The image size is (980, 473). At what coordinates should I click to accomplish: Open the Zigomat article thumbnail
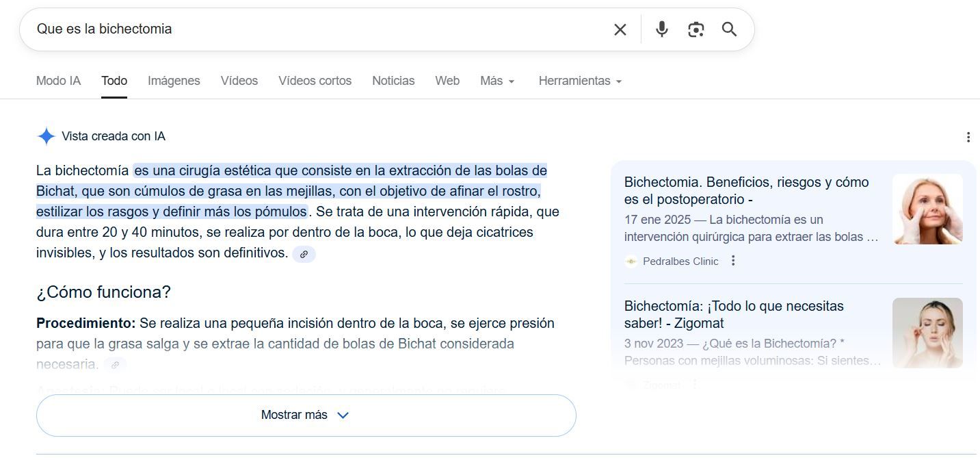tap(927, 333)
